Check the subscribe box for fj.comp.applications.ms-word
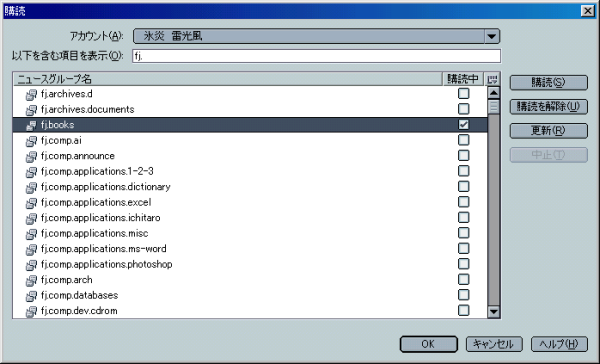Screen dimensions: 600x364 (463, 248)
